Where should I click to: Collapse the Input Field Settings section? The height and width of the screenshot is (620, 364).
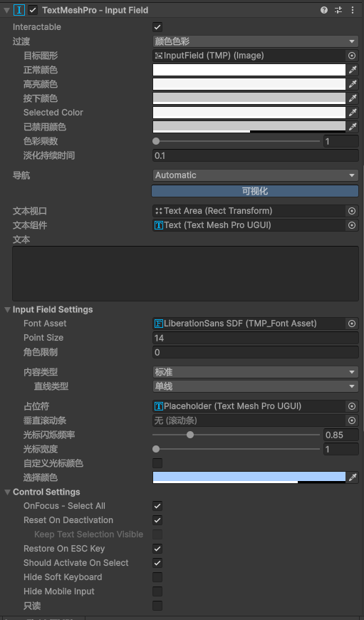coord(7,309)
